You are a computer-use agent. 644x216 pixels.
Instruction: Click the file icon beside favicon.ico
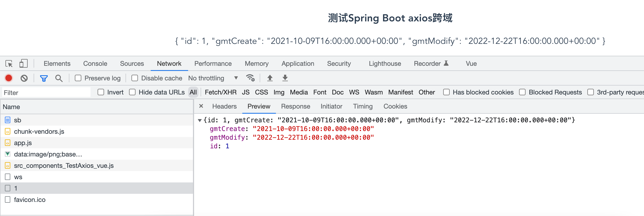point(8,199)
